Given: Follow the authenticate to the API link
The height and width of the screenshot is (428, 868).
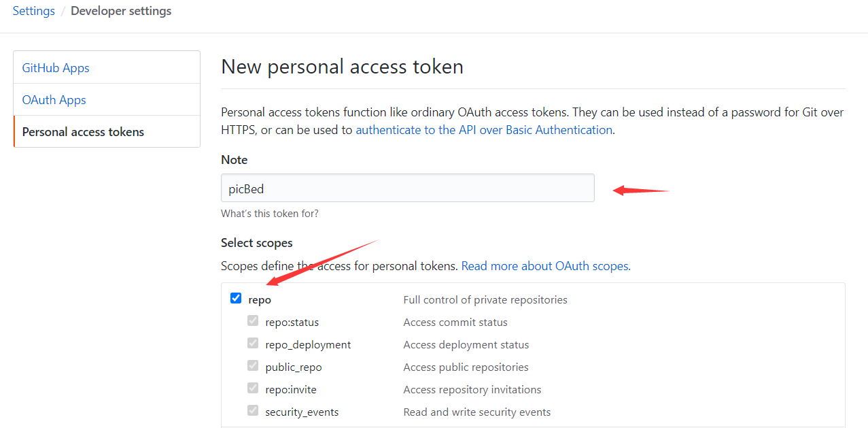Looking at the screenshot, I should coord(484,129).
